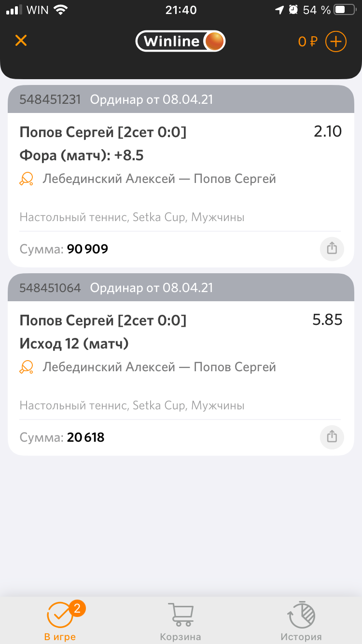Tap the Winline logo

tap(180, 42)
